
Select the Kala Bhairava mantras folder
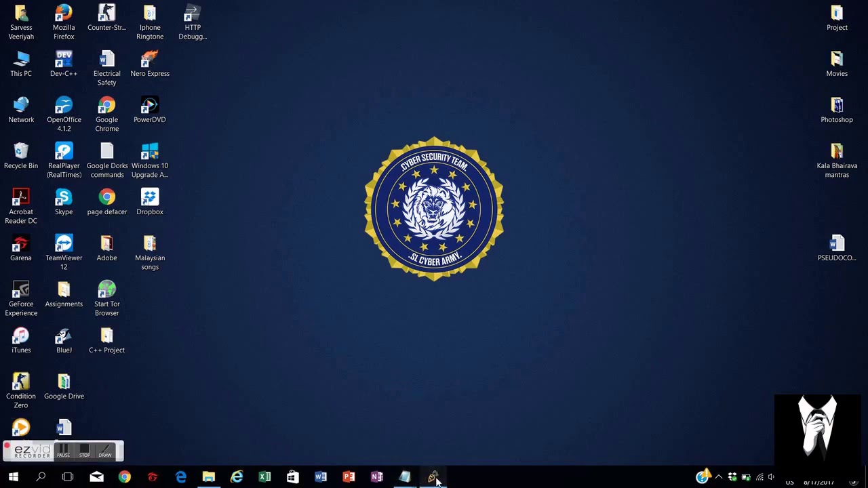tap(837, 160)
